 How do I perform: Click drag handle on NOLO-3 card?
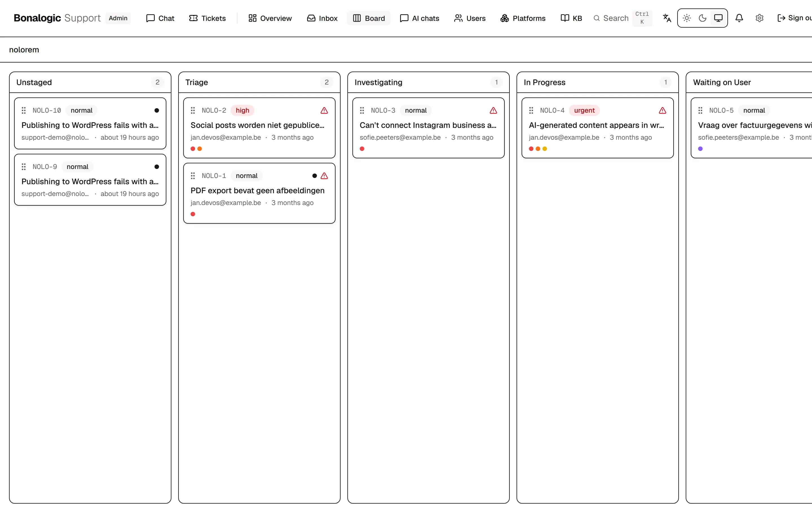[x=362, y=110]
